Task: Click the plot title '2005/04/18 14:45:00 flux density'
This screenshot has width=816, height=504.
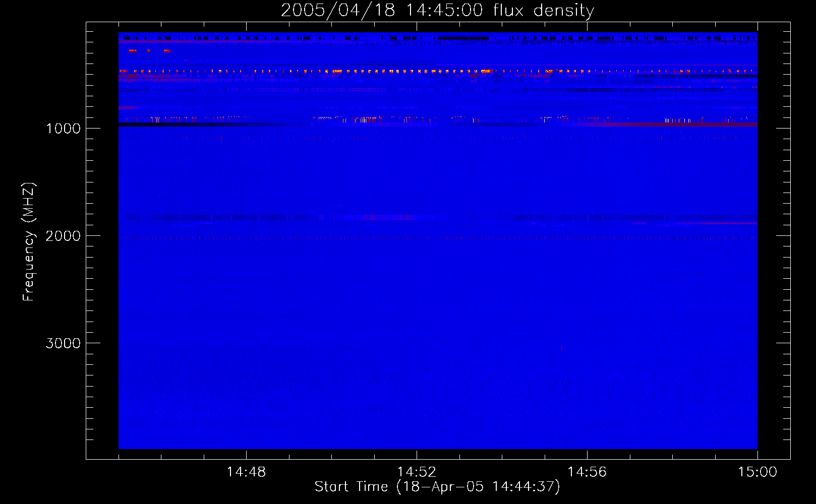Action: pos(437,11)
